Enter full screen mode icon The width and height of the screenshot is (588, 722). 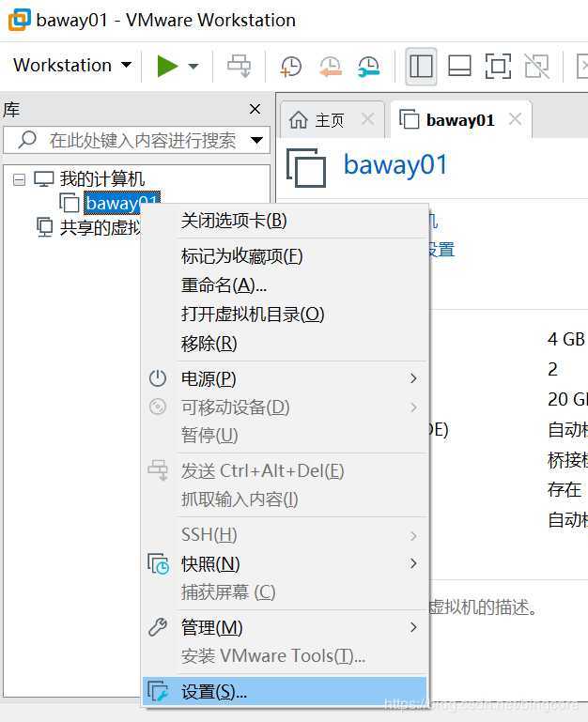point(498,67)
